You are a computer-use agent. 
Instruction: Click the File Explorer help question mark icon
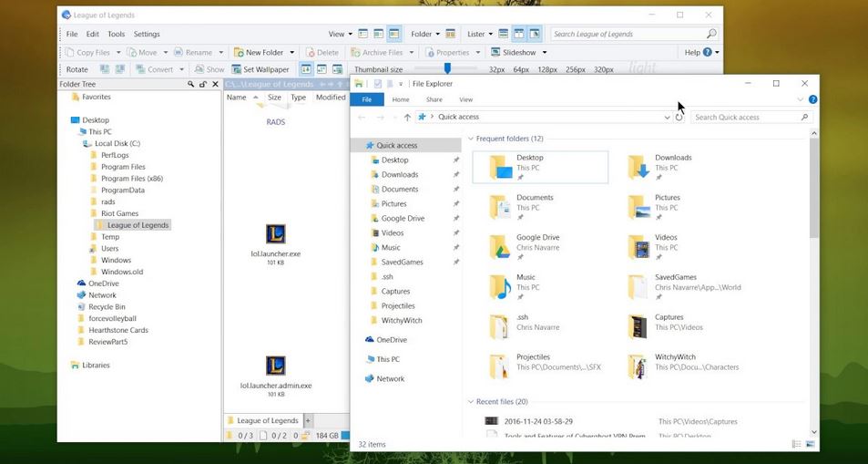[x=812, y=99]
